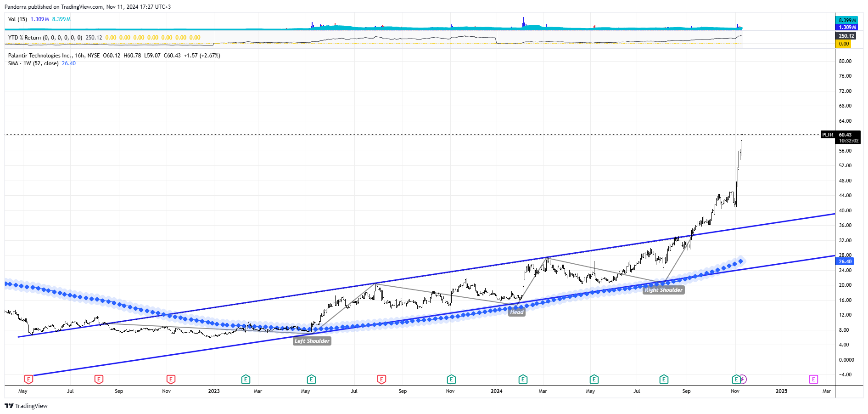Click the Vol (15) indicator legend
868x414 pixels.
coord(17,19)
